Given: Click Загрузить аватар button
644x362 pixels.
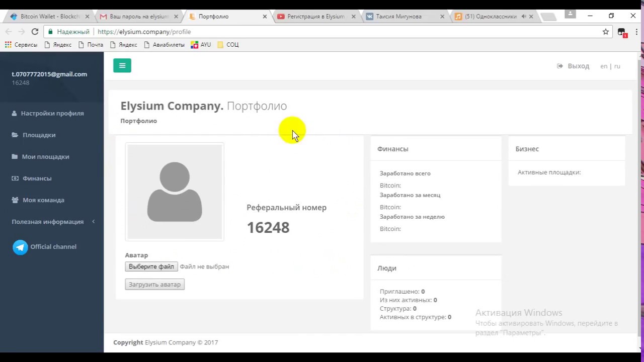Looking at the screenshot, I should click(x=155, y=285).
